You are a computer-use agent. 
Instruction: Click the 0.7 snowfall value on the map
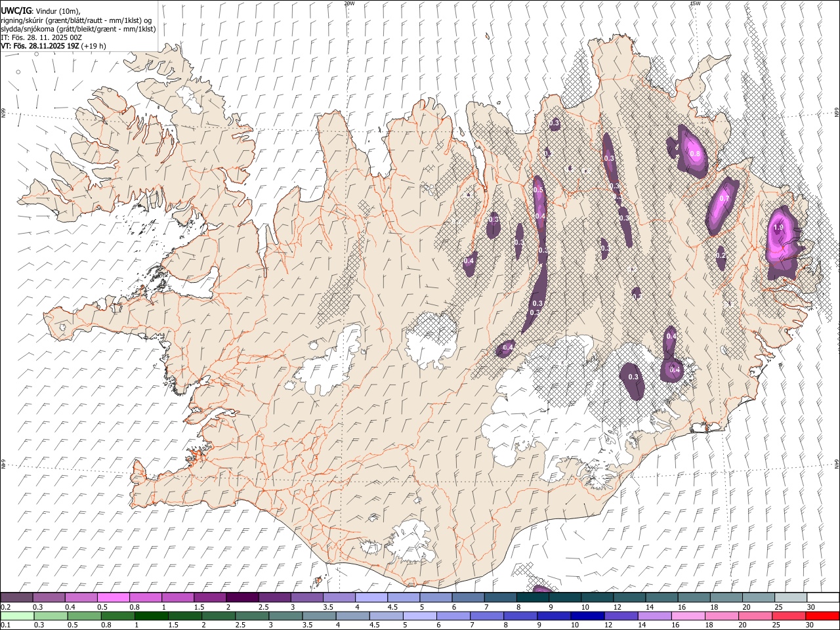[724, 198]
